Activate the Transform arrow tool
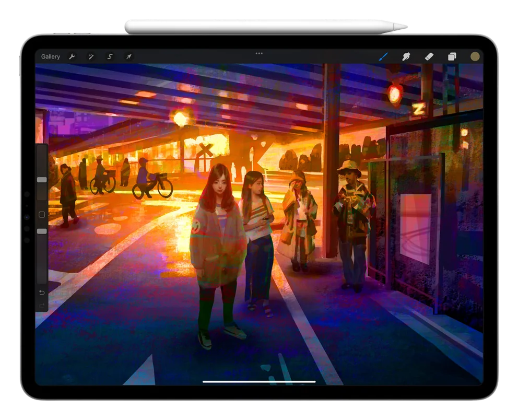The height and width of the screenshot is (420, 518). (129, 56)
